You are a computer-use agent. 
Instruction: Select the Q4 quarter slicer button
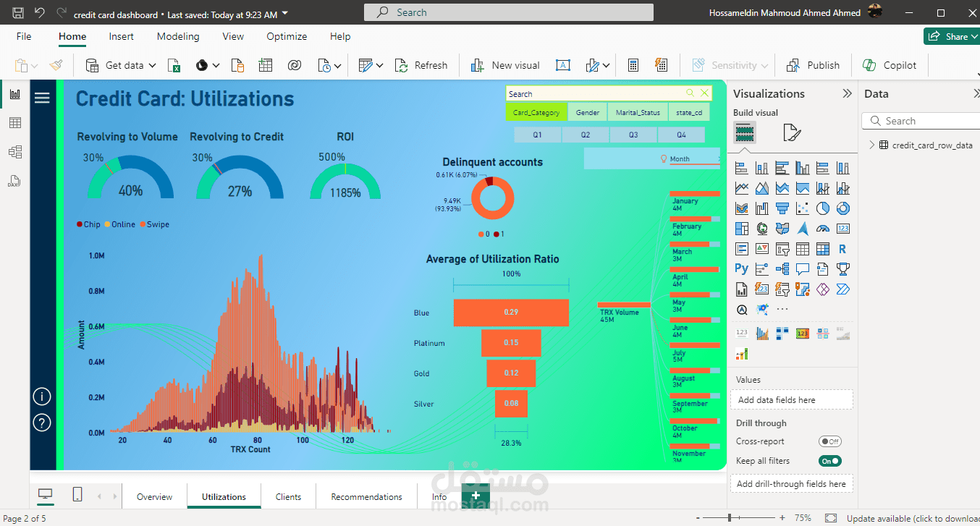681,135
